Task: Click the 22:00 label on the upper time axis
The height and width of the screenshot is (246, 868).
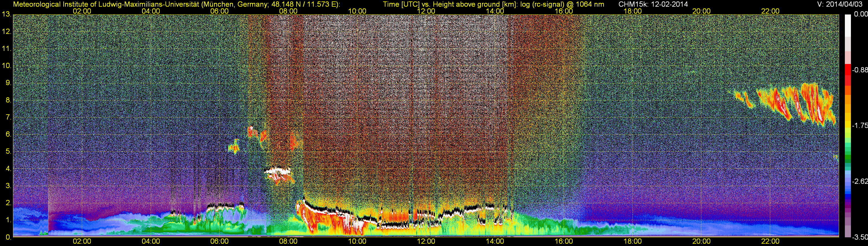Action: [x=770, y=11]
